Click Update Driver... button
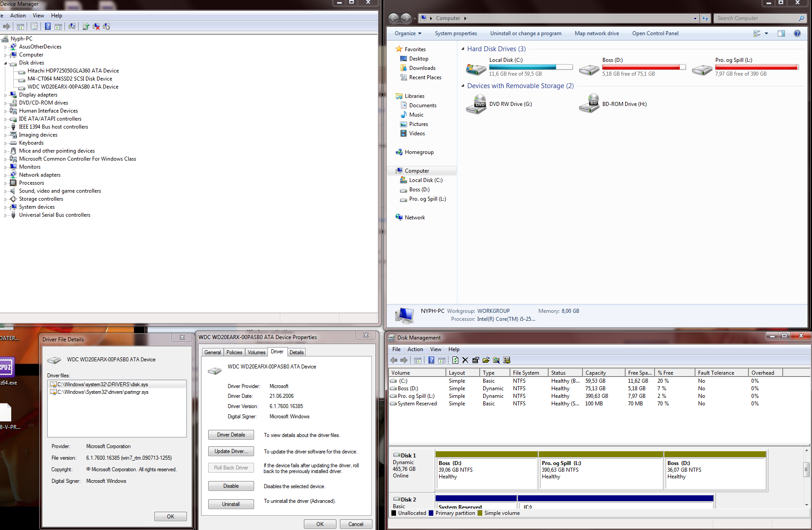This screenshot has height=530, width=812. point(231,451)
